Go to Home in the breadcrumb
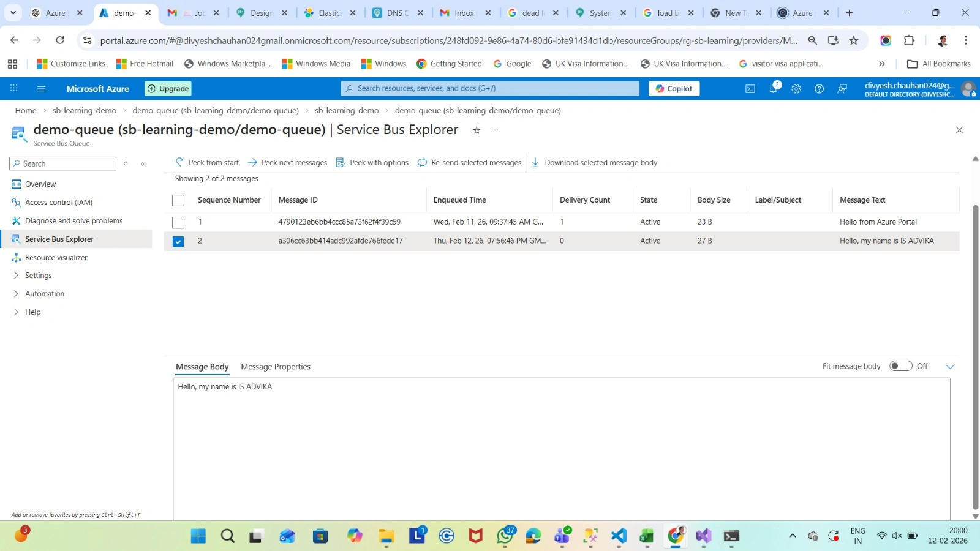This screenshot has width=980, height=551. (26, 111)
